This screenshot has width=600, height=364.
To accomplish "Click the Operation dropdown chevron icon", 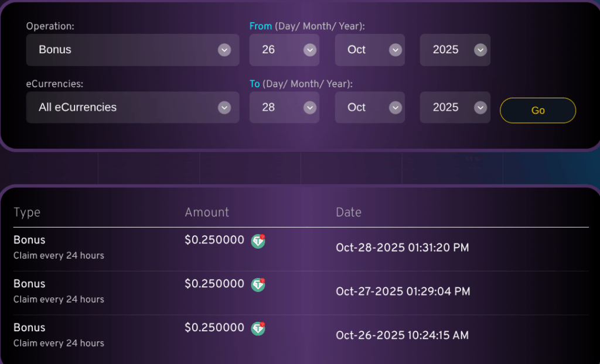I will pyautogui.click(x=224, y=50).
